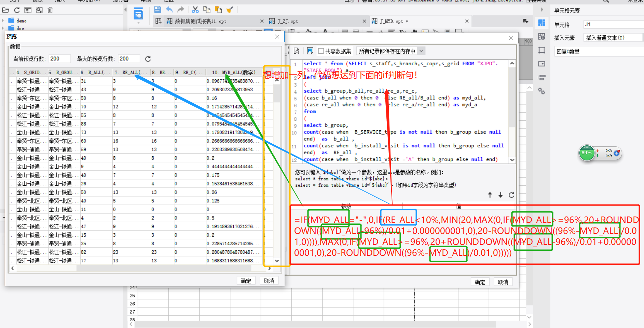Move parameter up with up arrow

point(490,195)
